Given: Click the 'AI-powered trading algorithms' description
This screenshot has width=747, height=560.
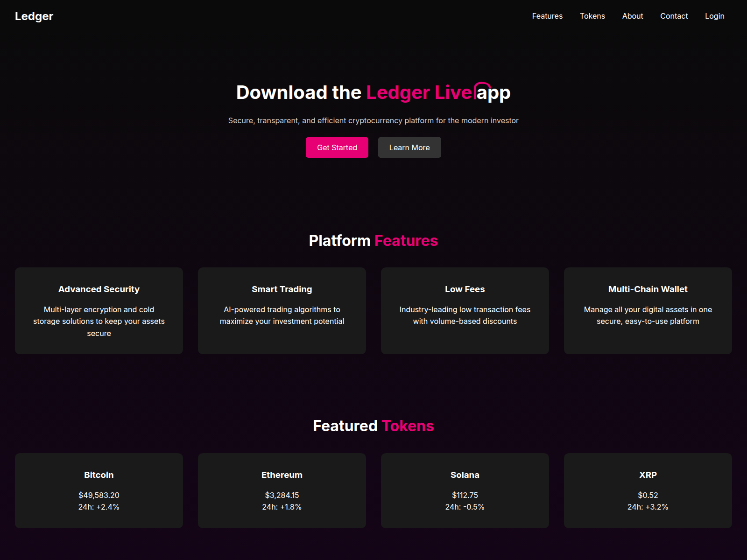Looking at the screenshot, I should (x=282, y=315).
